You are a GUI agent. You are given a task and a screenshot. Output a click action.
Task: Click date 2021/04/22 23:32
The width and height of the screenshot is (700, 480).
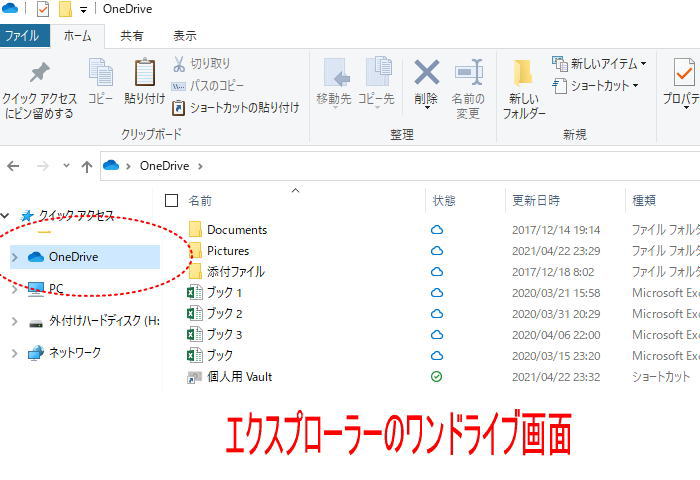[x=556, y=377]
